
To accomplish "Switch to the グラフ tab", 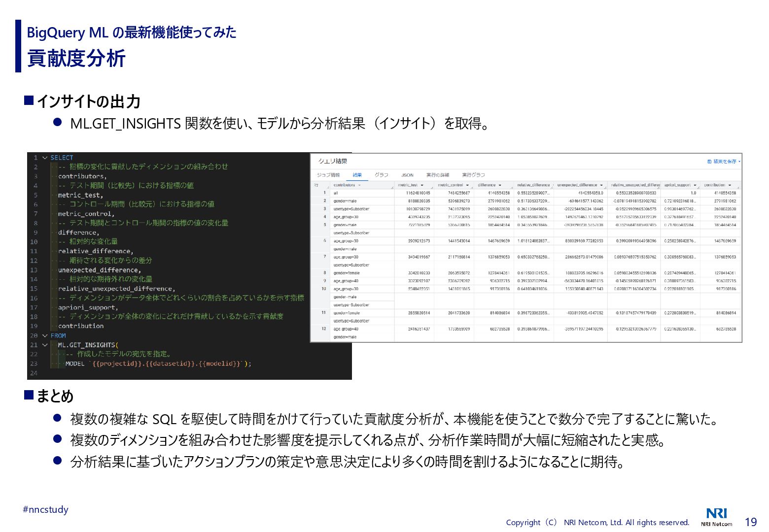I will point(381,175).
